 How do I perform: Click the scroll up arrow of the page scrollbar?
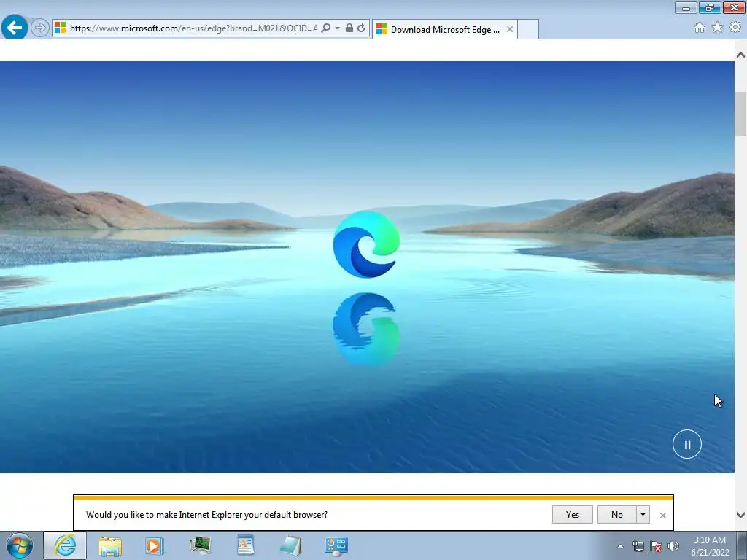point(740,55)
